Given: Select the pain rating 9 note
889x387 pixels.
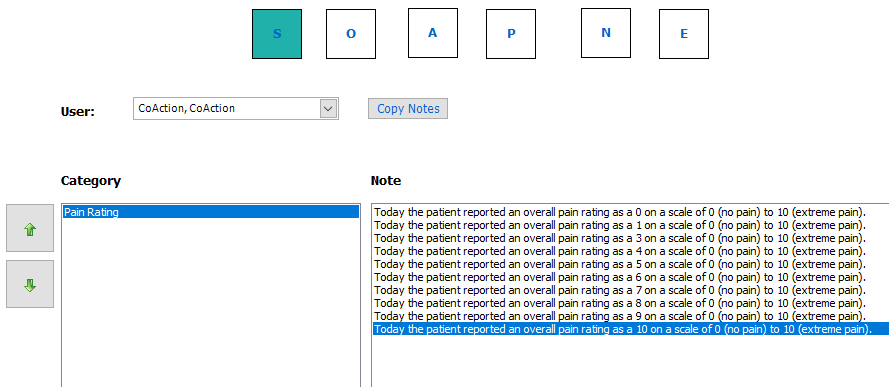Looking at the screenshot, I should point(620,316).
